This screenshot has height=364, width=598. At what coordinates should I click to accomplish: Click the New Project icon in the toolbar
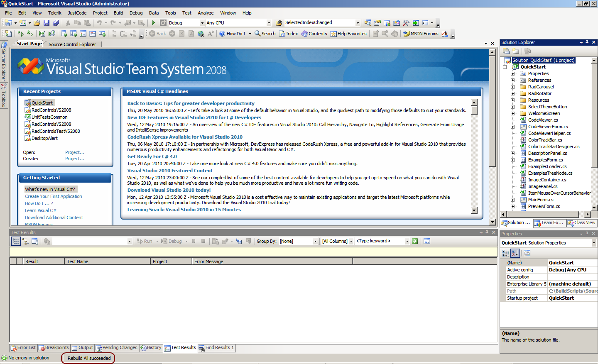(9, 23)
